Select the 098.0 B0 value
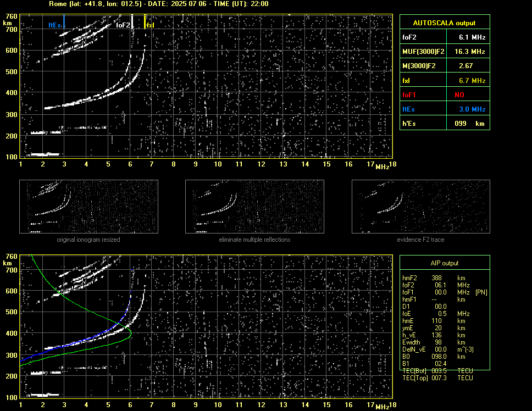Screen dimensions: 532x411 tap(439, 357)
